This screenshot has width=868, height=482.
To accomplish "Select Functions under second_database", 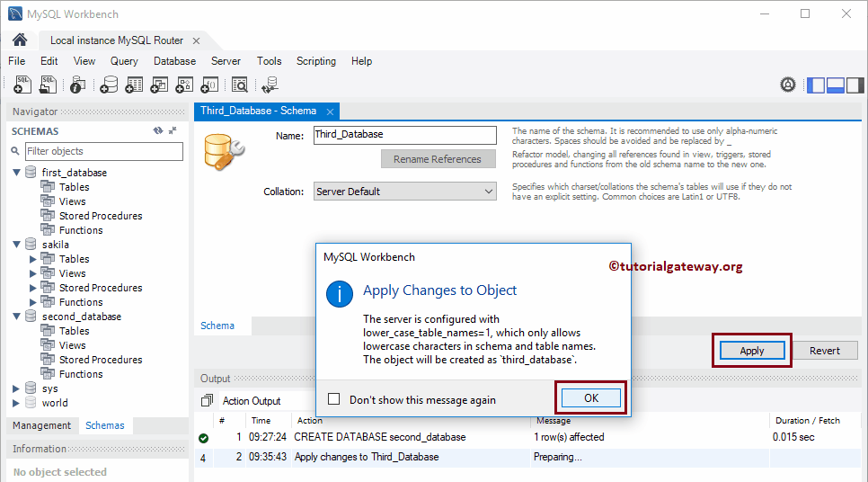I will 81,374.
